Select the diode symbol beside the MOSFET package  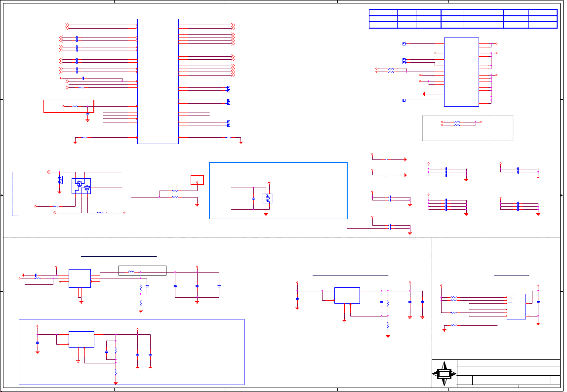(60, 180)
